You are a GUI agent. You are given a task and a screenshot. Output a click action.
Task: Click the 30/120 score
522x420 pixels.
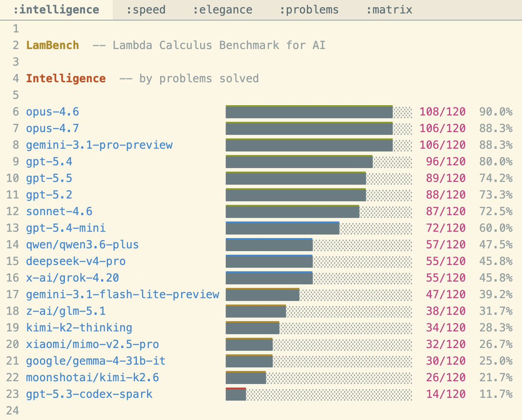pos(446,361)
